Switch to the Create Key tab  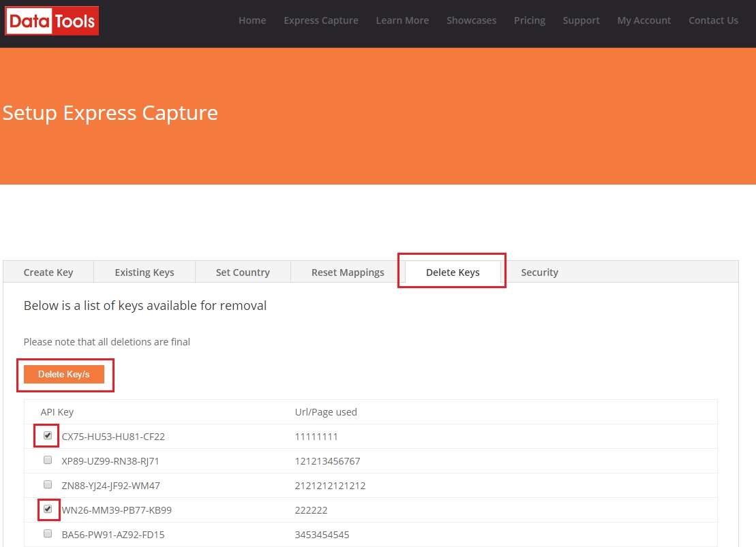(x=48, y=272)
